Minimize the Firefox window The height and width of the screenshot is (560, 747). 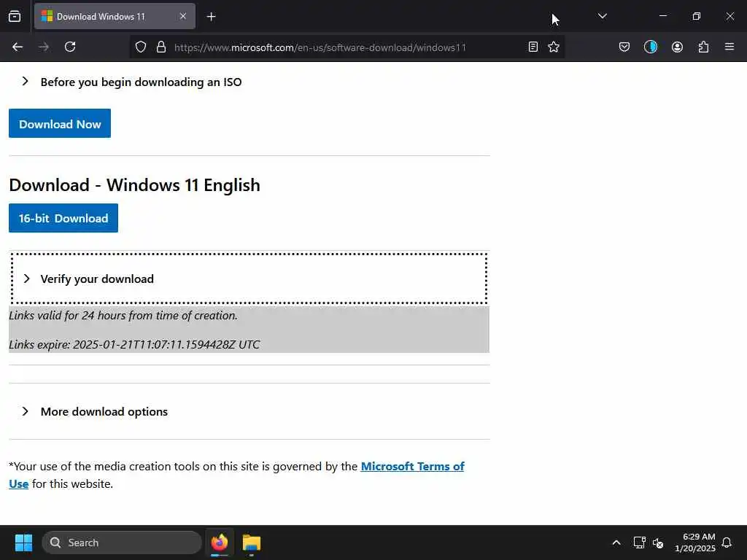point(662,16)
